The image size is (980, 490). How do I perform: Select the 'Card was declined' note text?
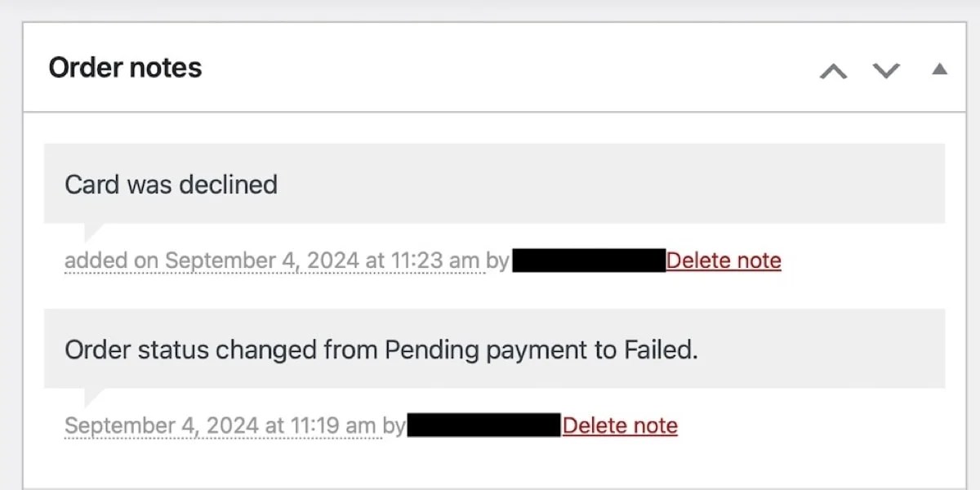171,185
